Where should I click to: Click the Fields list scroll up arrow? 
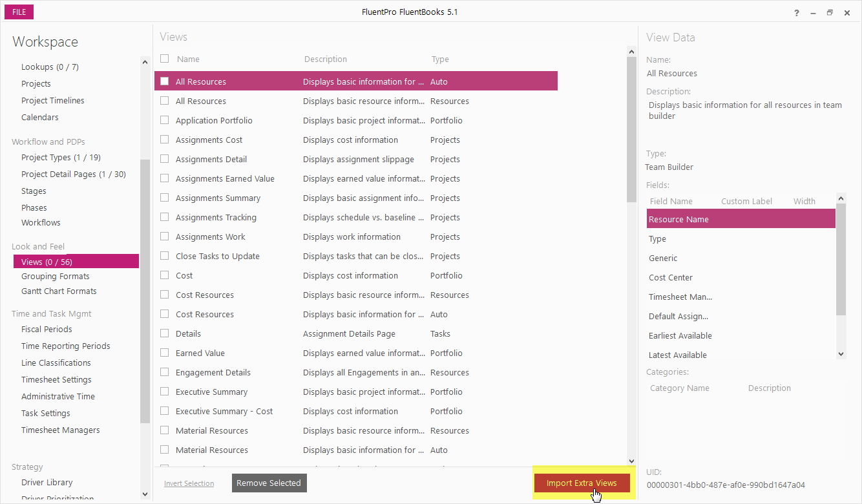point(841,199)
